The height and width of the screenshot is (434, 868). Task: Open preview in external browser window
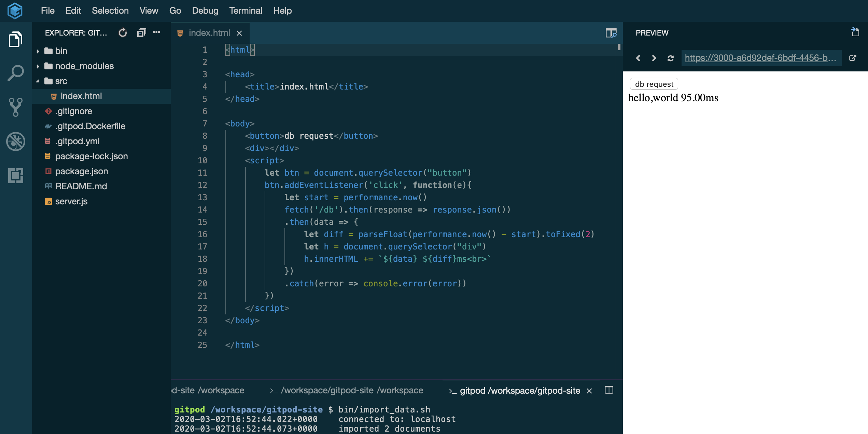pos(853,58)
